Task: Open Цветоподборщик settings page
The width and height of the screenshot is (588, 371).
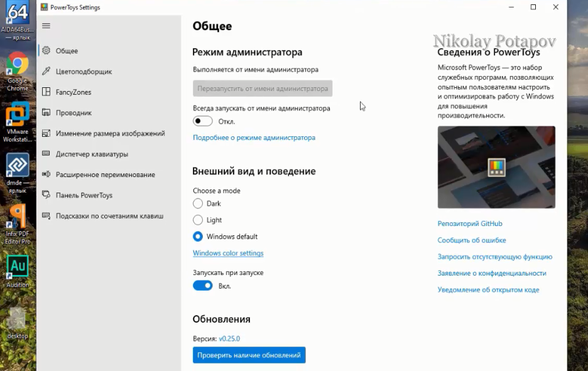Action: coord(109,71)
